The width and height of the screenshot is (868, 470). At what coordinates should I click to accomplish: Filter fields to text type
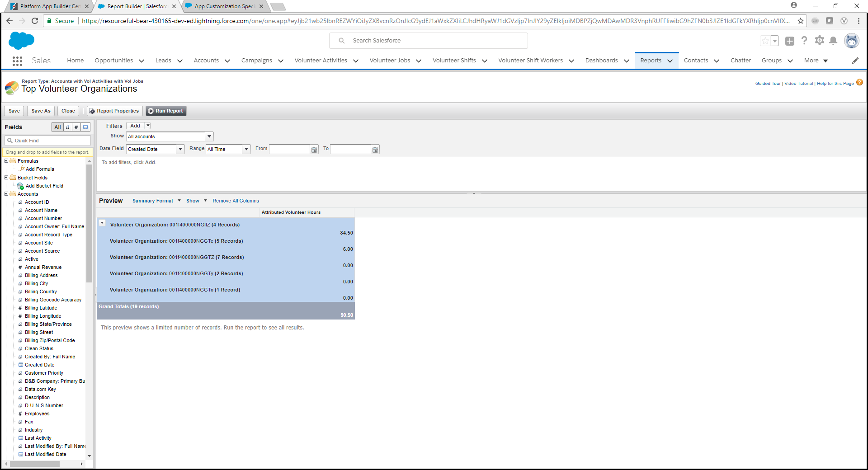point(68,127)
